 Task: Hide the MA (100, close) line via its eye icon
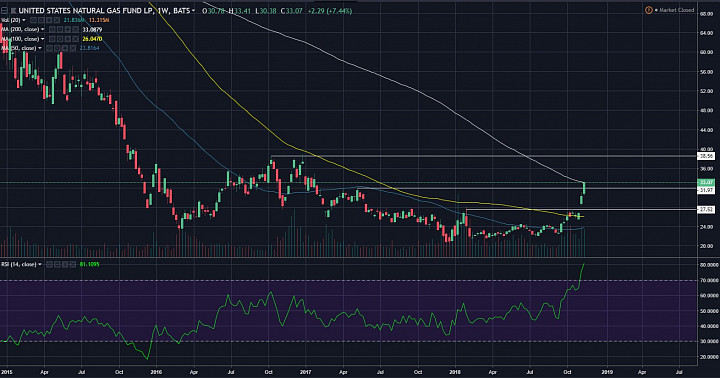click(52, 39)
